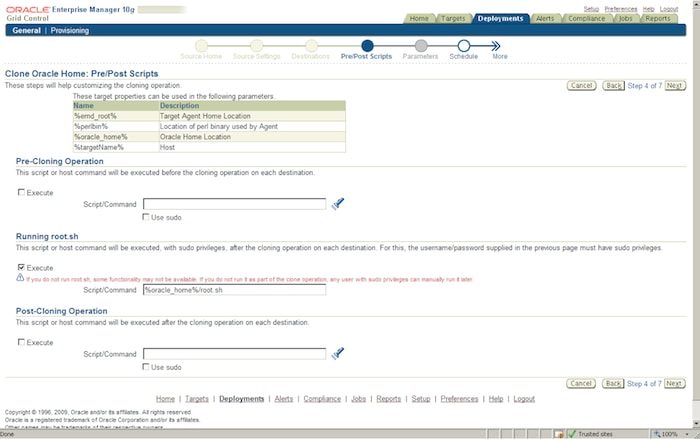
Task: Select the Parameters step circle
Action: (x=421, y=46)
